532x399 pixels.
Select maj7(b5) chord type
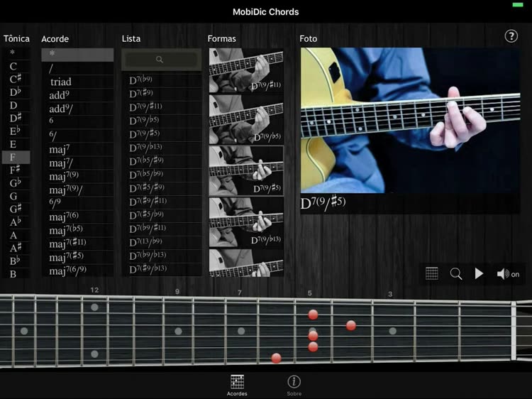click(77, 230)
